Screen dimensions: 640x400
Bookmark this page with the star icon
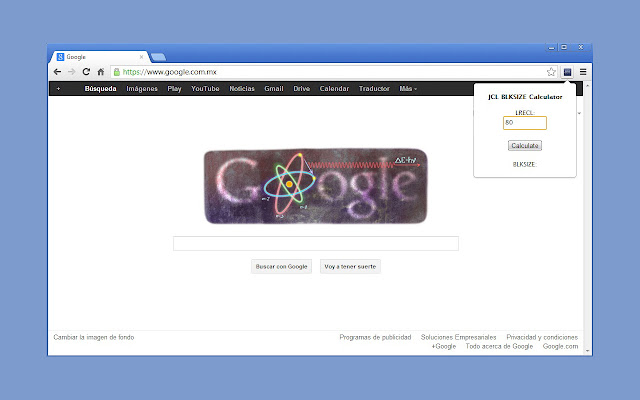[x=551, y=72]
